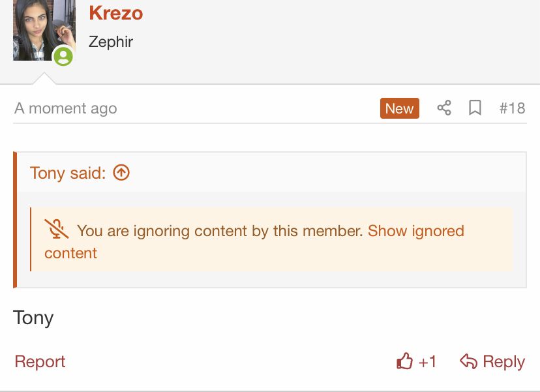Click the muted microphone ignore icon

tap(57, 230)
